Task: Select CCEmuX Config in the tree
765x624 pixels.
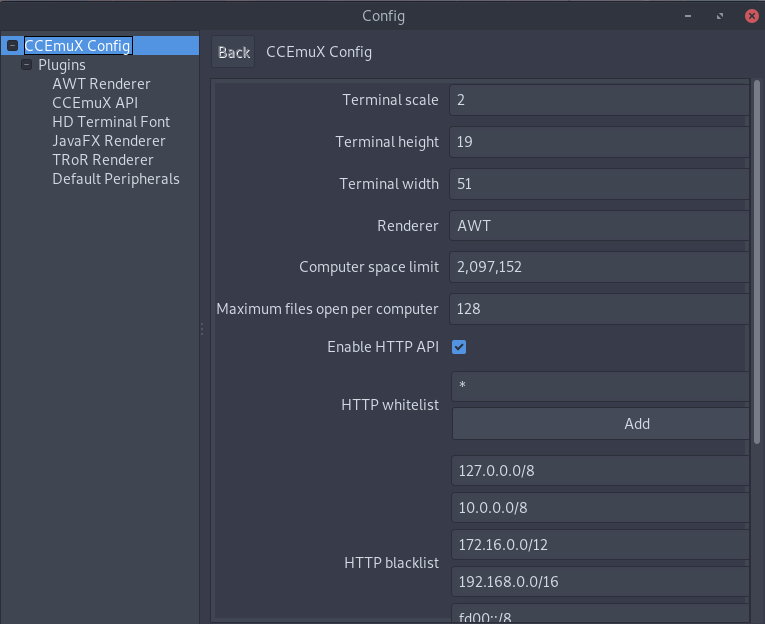Action: click(78, 46)
